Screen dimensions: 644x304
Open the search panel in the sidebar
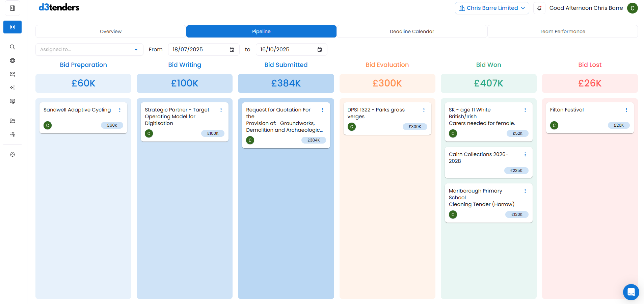click(12, 47)
